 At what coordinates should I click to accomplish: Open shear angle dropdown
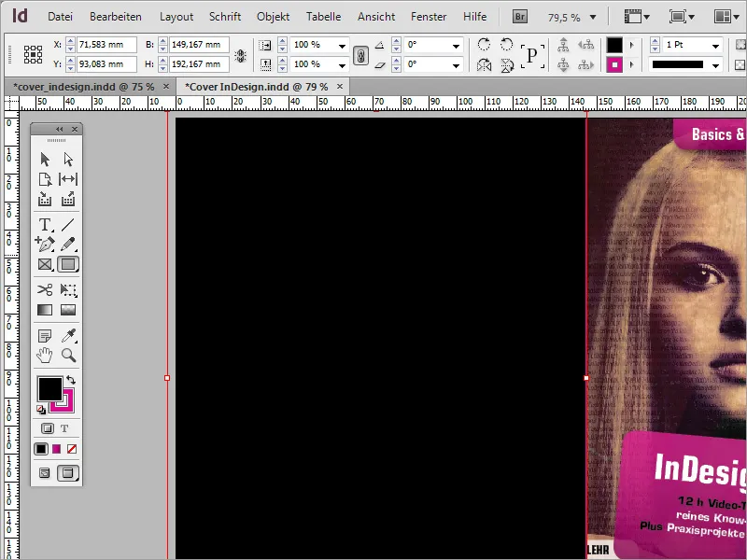pyautogui.click(x=456, y=65)
